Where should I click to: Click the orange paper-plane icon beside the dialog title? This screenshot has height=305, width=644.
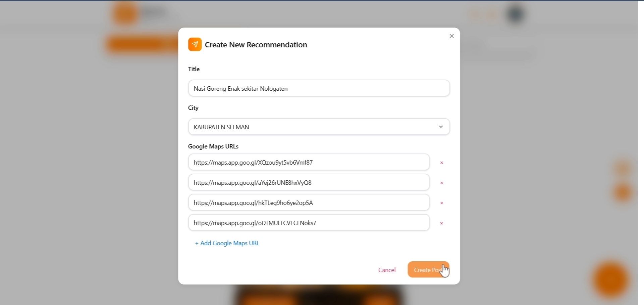[x=195, y=44]
